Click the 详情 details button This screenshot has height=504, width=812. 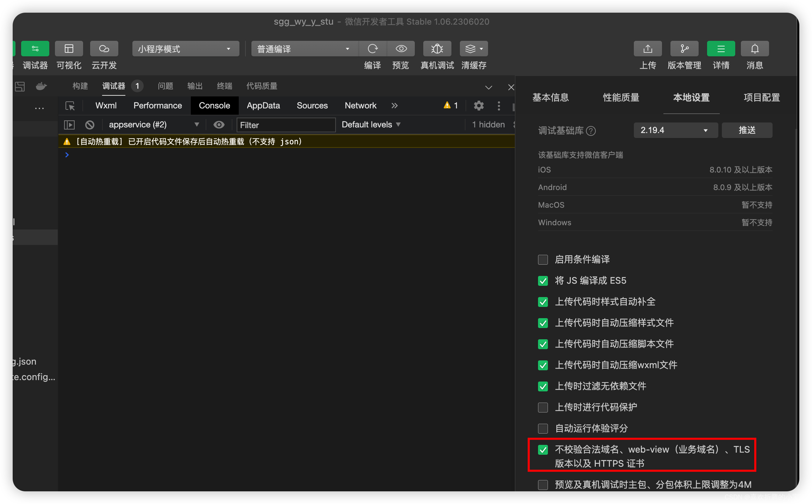[x=721, y=49]
